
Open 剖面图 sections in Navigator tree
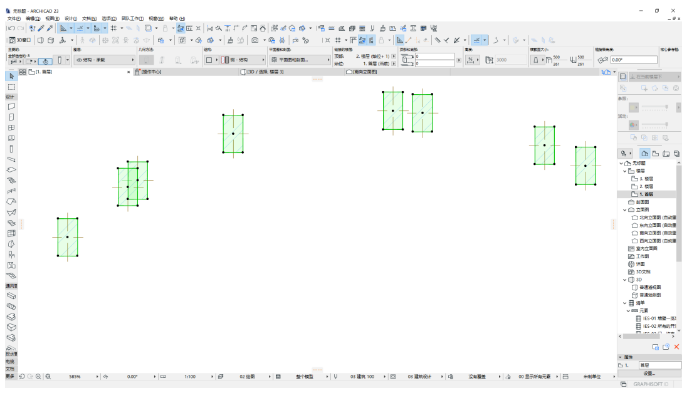click(639, 202)
